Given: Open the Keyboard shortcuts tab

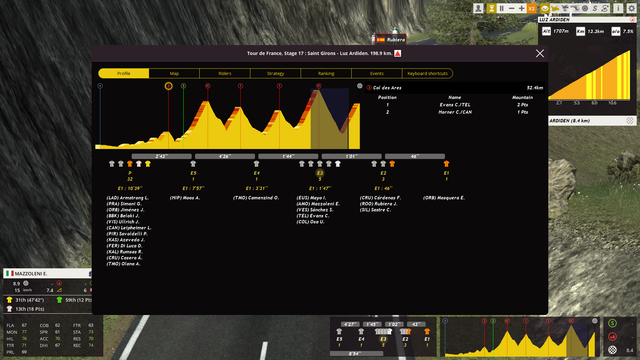Looking at the screenshot, I should (427, 73).
